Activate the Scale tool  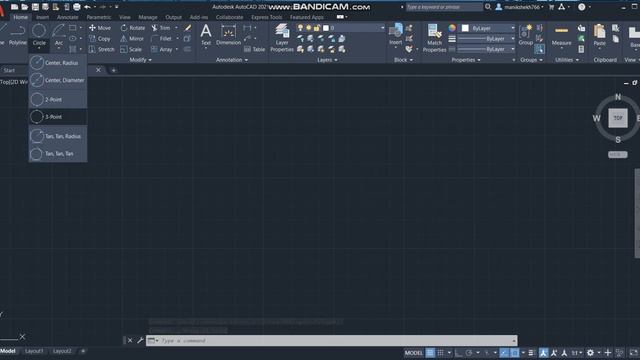131,49
